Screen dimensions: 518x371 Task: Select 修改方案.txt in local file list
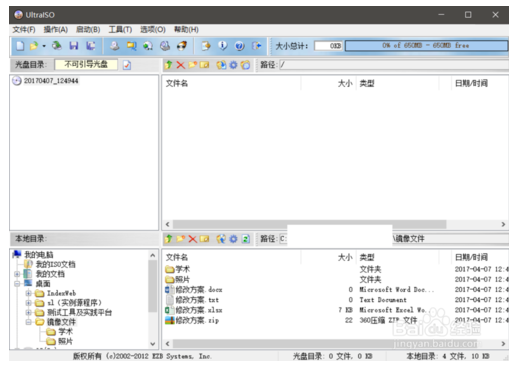click(192, 300)
